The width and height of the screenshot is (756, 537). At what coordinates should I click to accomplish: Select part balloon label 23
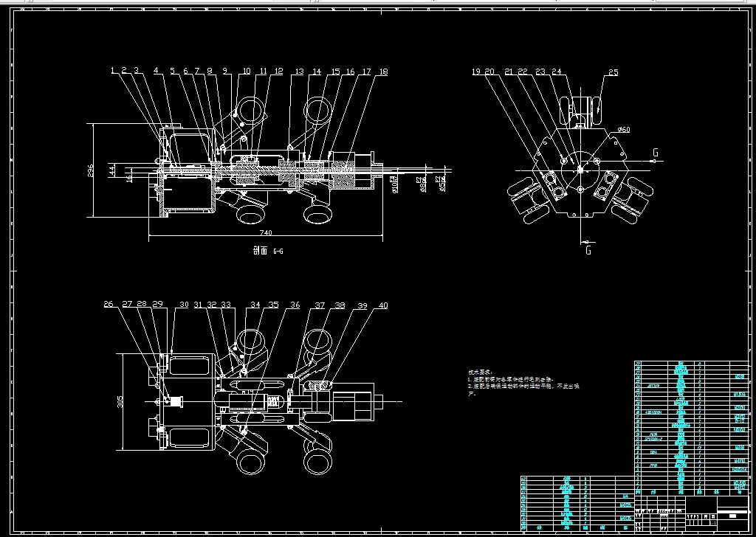[540, 72]
